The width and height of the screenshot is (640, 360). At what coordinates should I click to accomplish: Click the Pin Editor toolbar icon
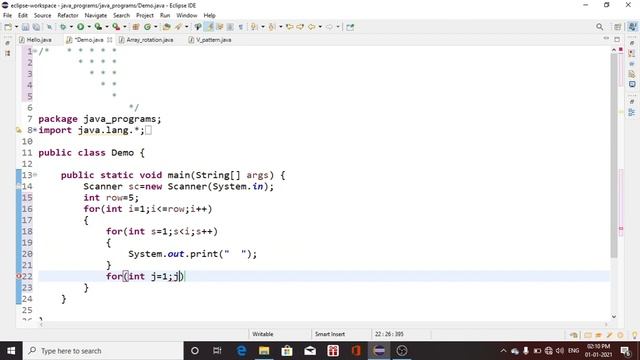point(350,27)
